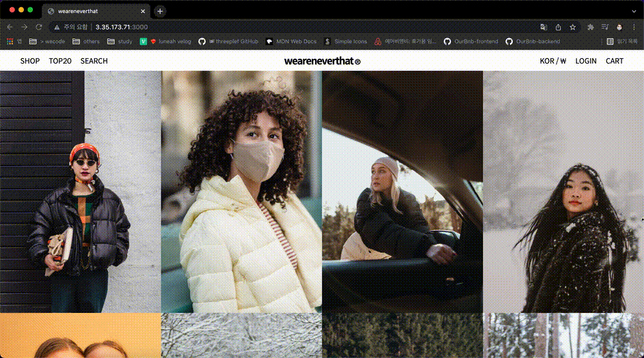The width and height of the screenshot is (644, 358).
Task: Click the share icon in the address bar
Action: pos(558,27)
